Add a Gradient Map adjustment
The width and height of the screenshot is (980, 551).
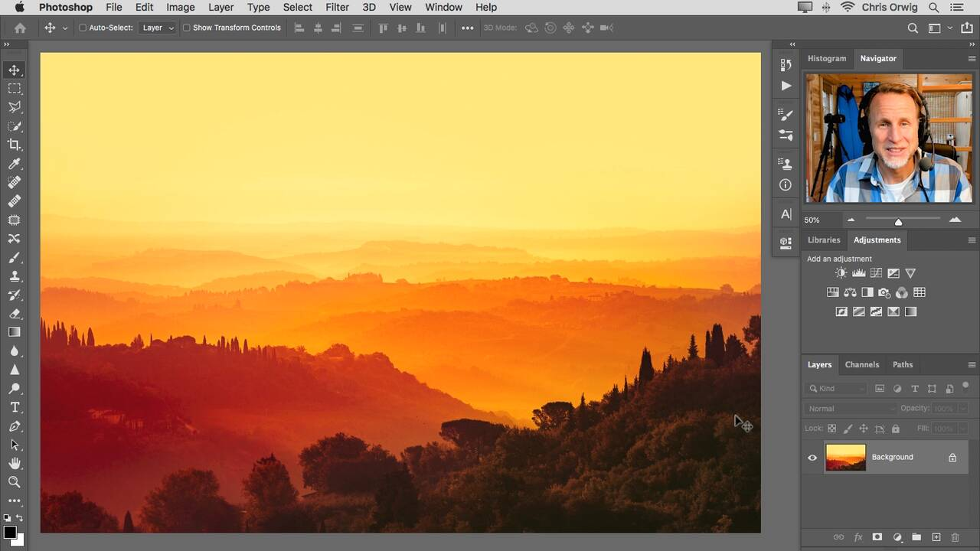coord(910,311)
